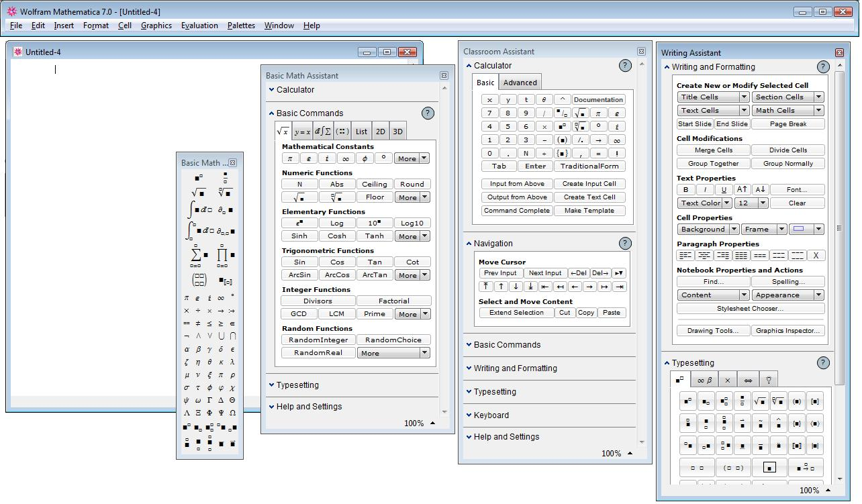862x504 pixels.
Task: Center align paragraph in Writing Assistant
Action: 704,256
